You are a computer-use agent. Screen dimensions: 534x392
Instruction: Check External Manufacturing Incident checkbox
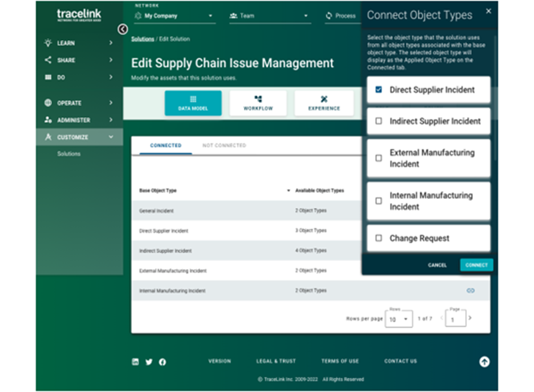click(x=378, y=158)
